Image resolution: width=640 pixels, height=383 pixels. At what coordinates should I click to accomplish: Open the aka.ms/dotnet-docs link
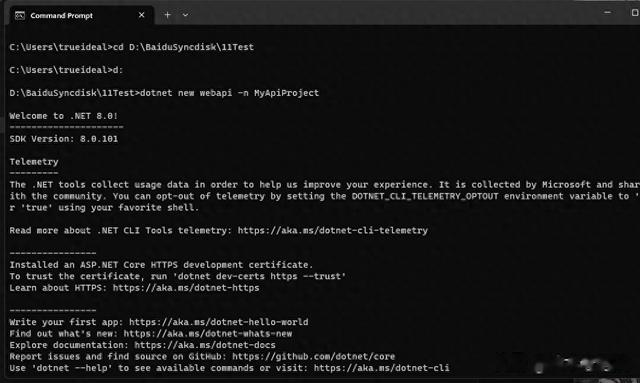click(x=205, y=345)
